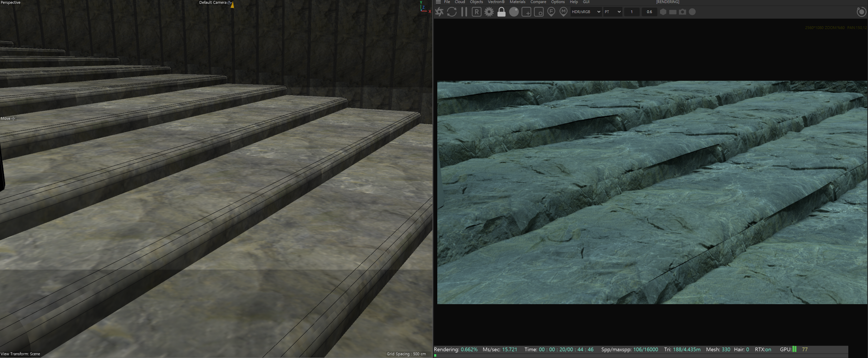Toggle the viewport resolution lock
The height and width of the screenshot is (358, 868).
pos(501,12)
